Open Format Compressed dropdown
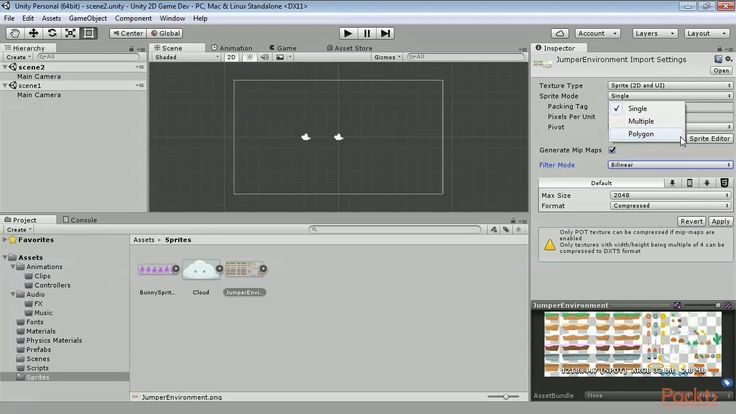This screenshot has height=414, width=736. coord(670,206)
